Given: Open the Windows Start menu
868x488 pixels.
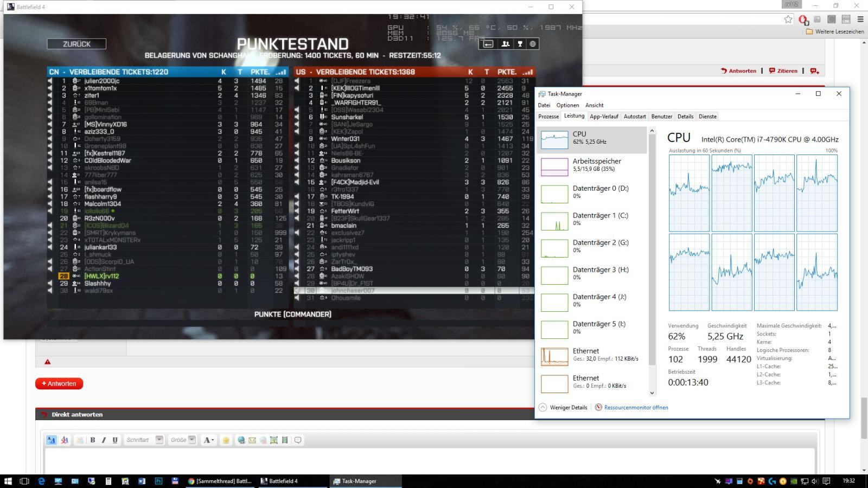Looking at the screenshot, I should (x=8, y=481).
